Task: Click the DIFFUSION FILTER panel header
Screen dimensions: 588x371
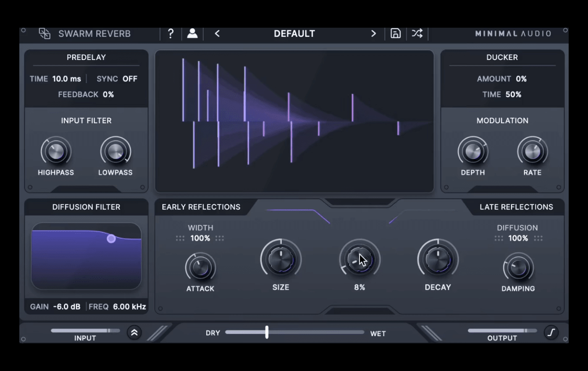Action: click(x=86, y=207)
